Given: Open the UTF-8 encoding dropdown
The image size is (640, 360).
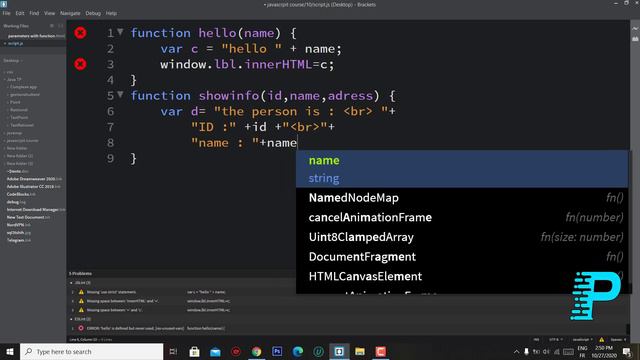Looking at the screenshot, I should pyautogui.click(x=556, y=340).
